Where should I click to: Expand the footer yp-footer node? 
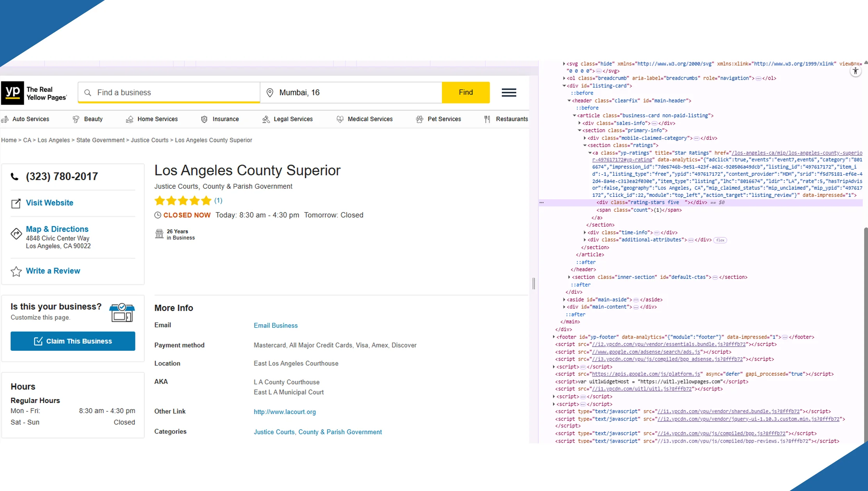(x=554, y=337)
